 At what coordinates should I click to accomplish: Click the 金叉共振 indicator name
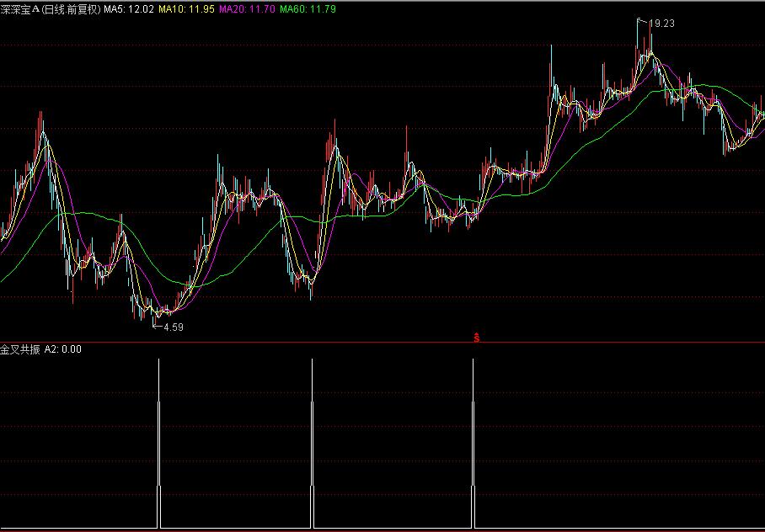[x=20, y=349]
